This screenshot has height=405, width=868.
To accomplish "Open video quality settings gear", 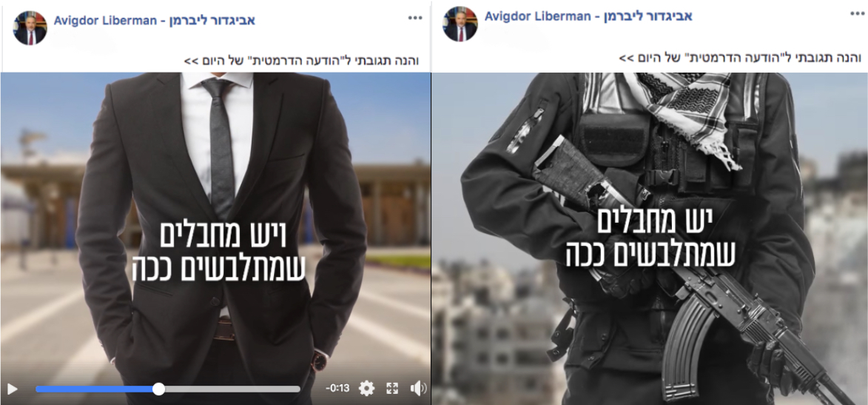I will coord(366,389).
